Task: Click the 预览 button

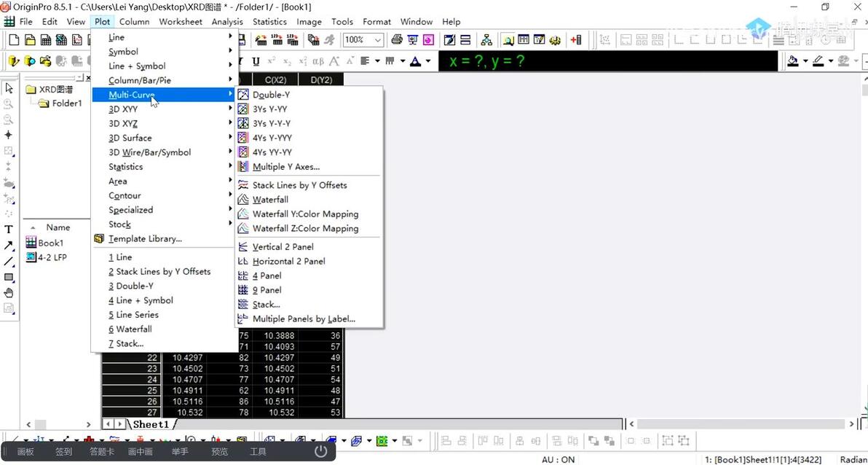Action: coord(219,452)
